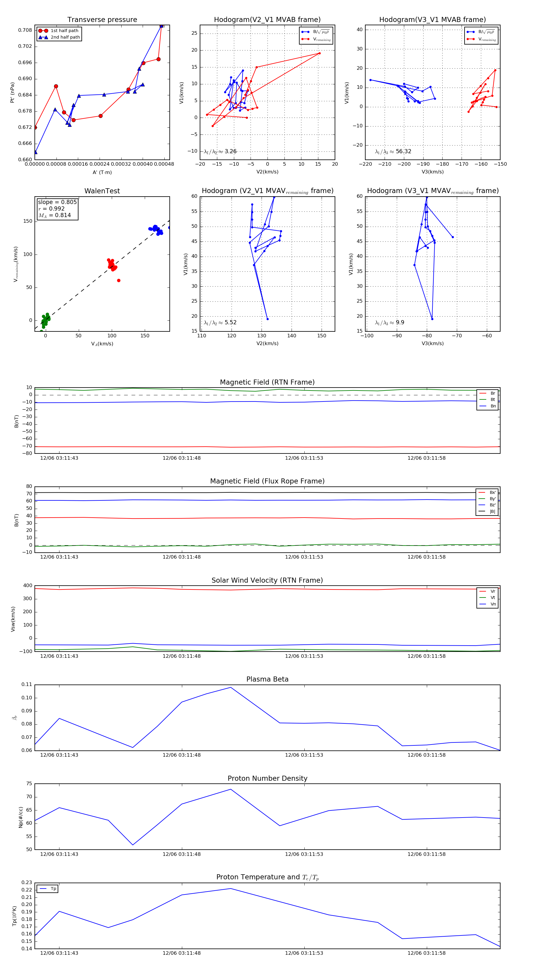This screenshot has width=535, height=980.
Task: Select the 'Bt' legend entry
Action: 487,399
